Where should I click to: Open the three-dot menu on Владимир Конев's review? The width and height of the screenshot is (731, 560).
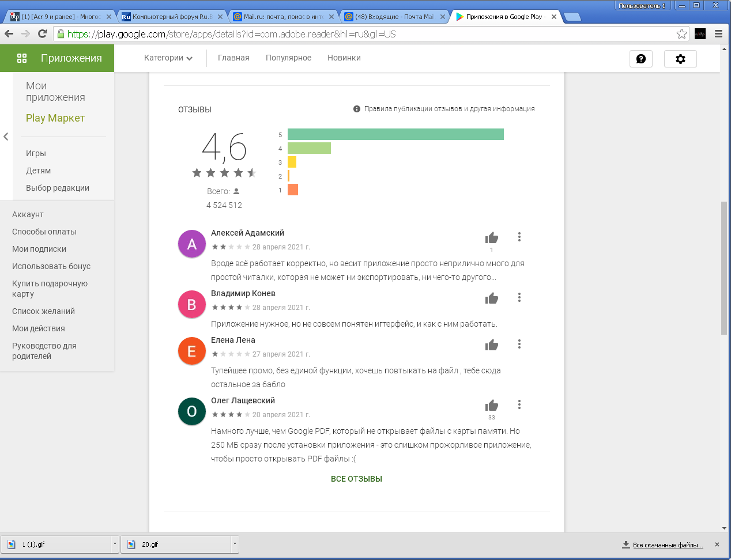pyautogui.click(x=519, y=297)
